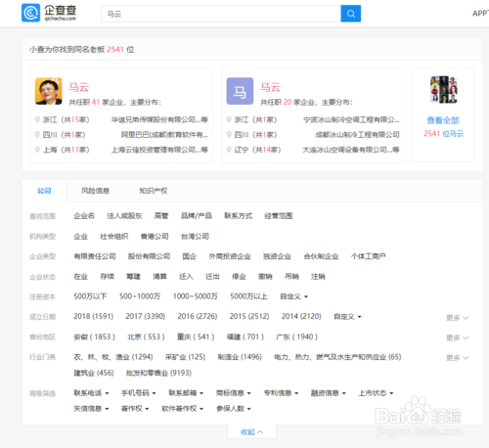The image size is (489, 448).
Task: Open 宁波冰山制冷空调工程 link
Action: tap(351, 119)
